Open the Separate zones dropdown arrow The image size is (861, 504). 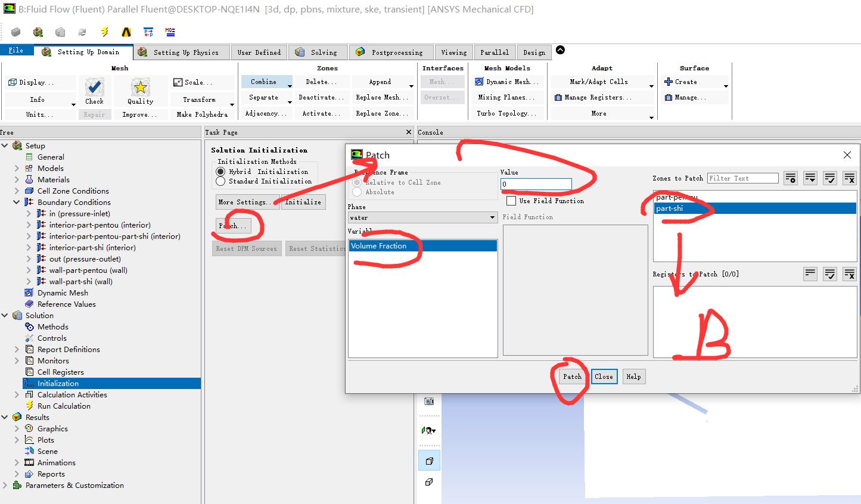tap(290, 102)
